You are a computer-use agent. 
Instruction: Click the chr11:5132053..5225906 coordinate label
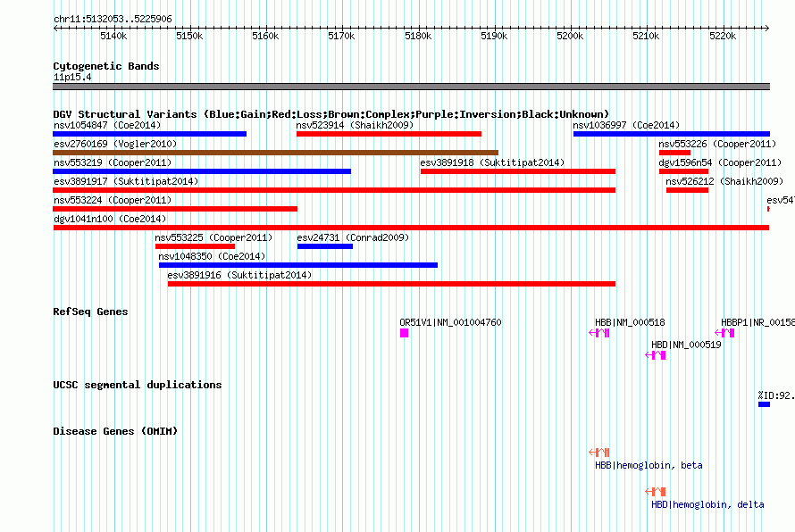(113, 19)
